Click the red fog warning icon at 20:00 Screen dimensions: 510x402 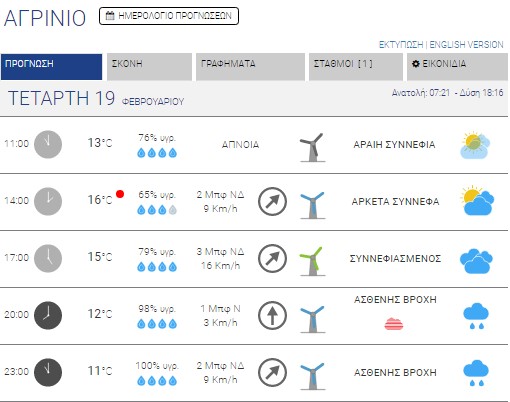pyautogui.click(x=394, y=324)
